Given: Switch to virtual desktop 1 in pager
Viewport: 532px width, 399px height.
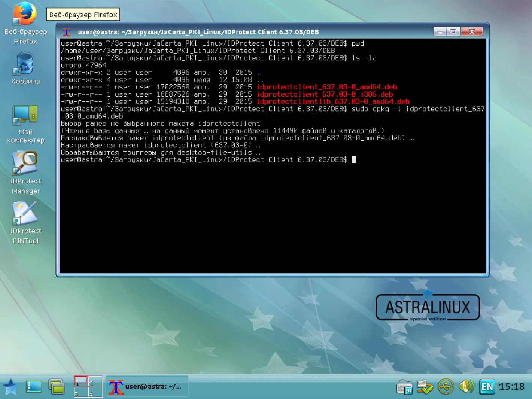Looking at the screenshot, I should 81,381.
